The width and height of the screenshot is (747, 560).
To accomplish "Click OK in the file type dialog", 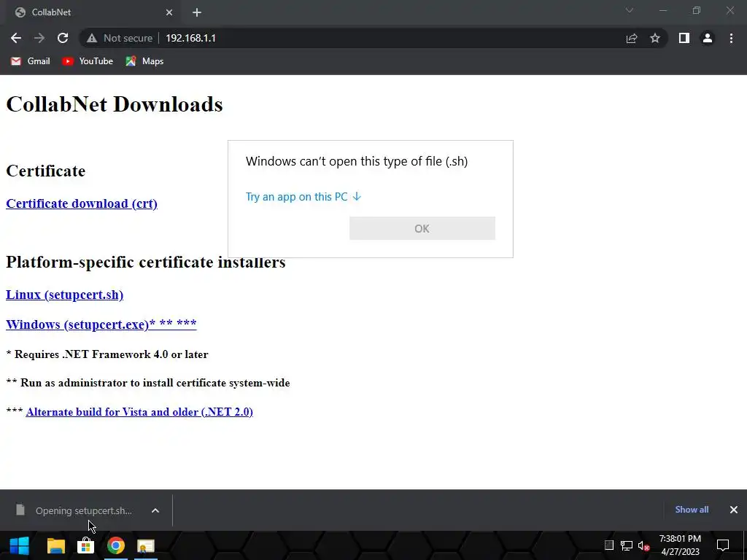I will [x=422, y=228].
